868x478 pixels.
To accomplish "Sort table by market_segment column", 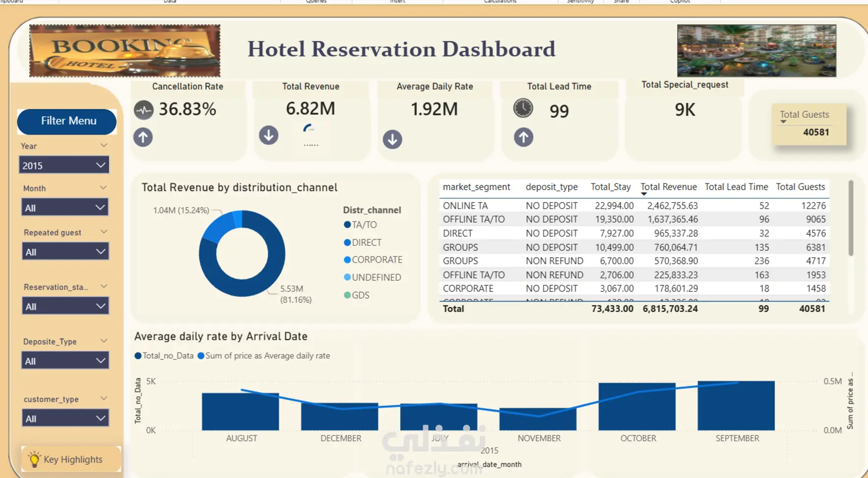I will [476, 187].
